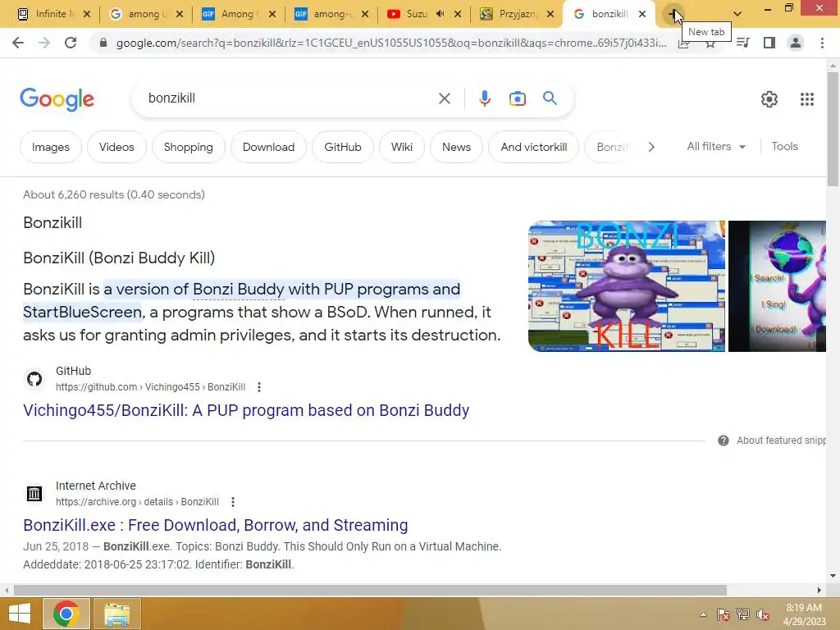The height and width of the screenshot is (630, 840).
Task: Open the Chrome profile avatar
Action: (x=796, y=43)
